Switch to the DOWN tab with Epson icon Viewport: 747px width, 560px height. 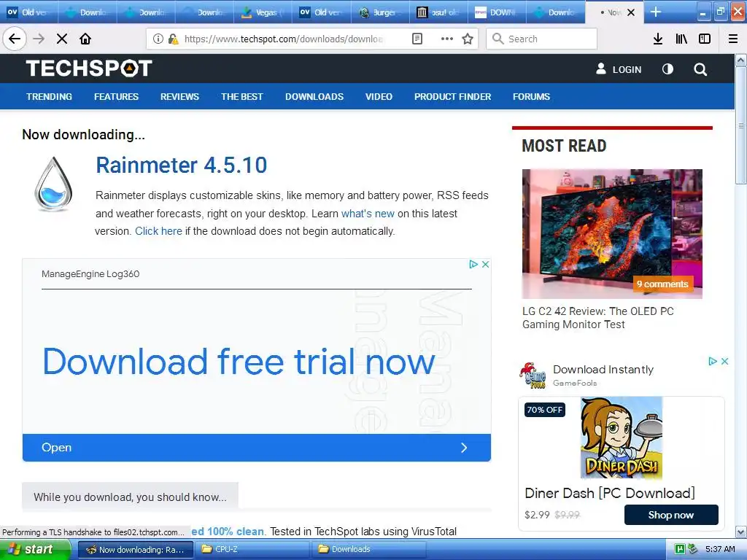(x=498, y=12)
